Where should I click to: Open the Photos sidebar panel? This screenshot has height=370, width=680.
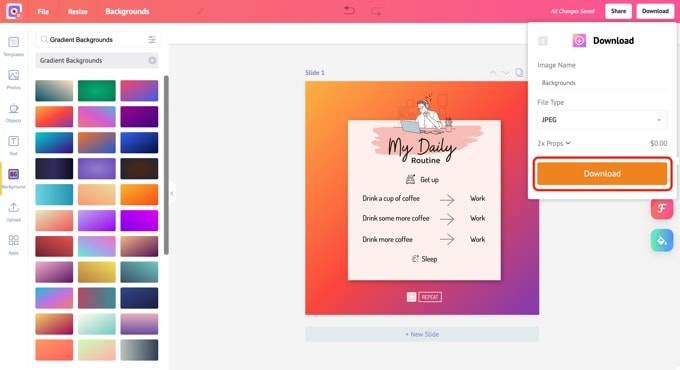coord(13,79)
